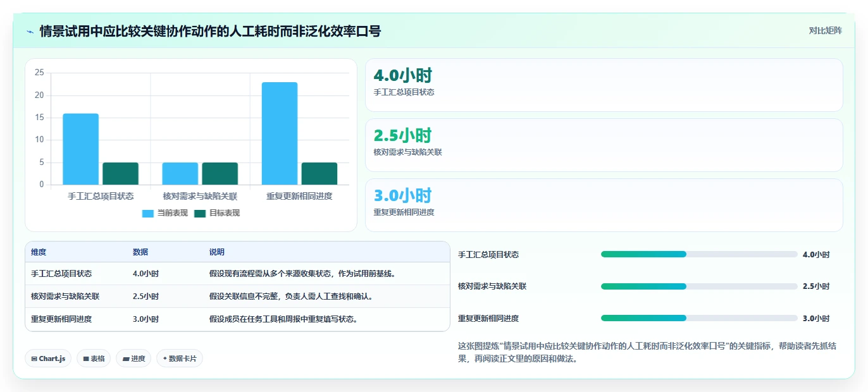Click the 手工汇总项目状态 progress row label

pos(488,255)
